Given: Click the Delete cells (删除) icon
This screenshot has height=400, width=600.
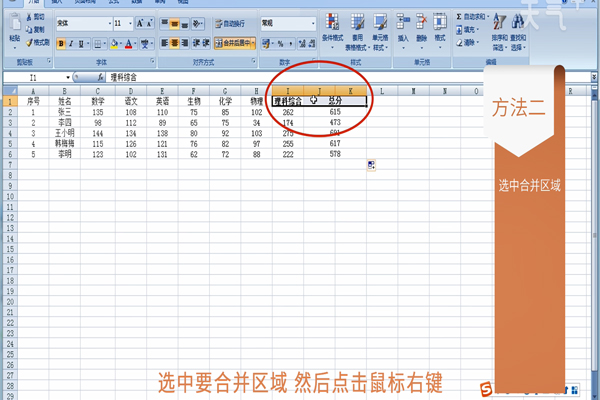Looking at the screenshot, I should (421, 22).
